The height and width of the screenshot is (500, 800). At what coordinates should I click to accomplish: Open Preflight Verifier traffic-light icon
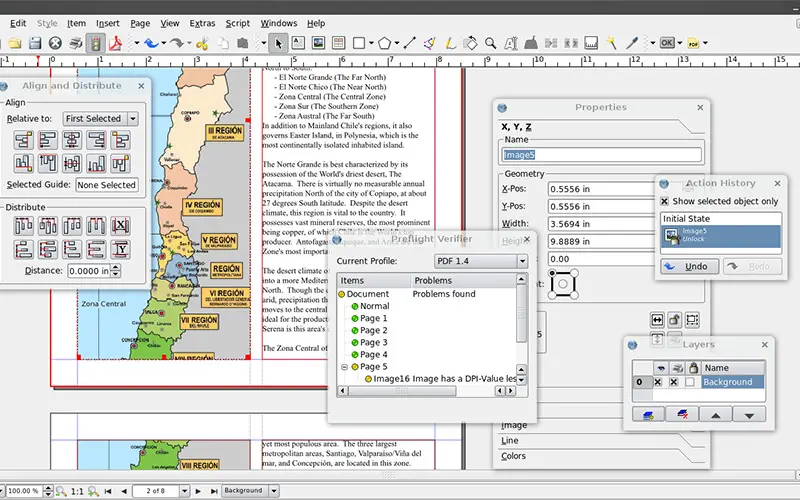[x=95, y=43]
